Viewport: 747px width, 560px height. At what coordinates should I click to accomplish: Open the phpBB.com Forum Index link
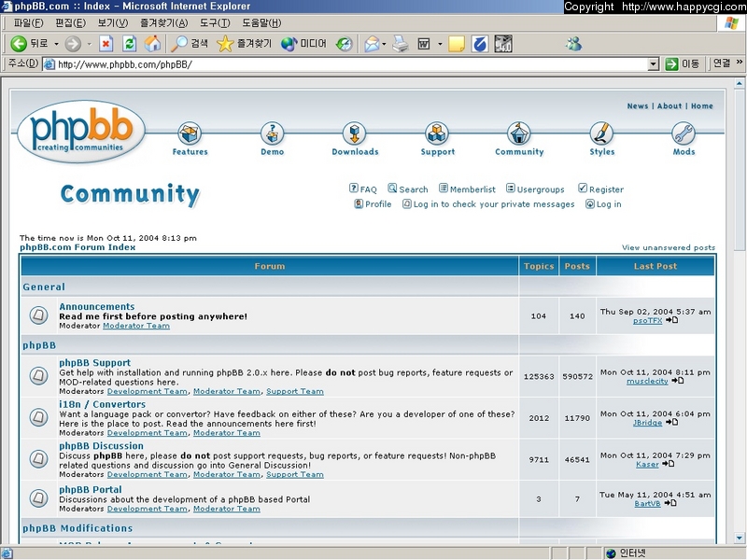click(78, 247)
